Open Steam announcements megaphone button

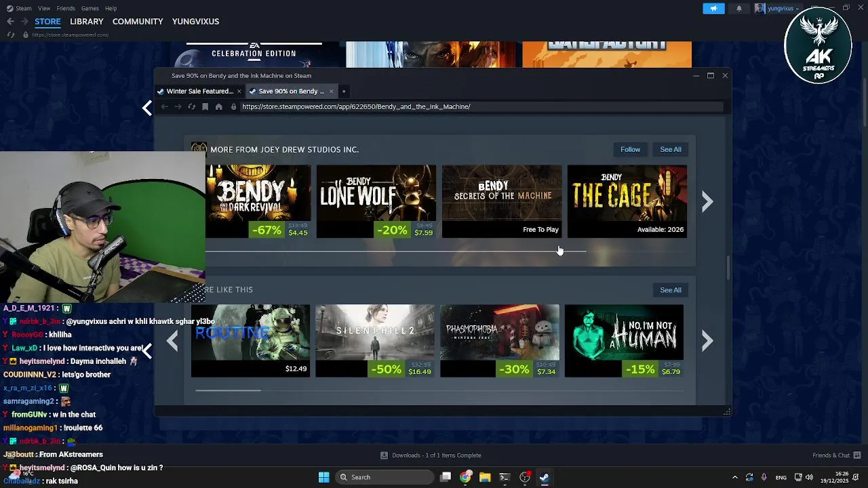[713, 8]
